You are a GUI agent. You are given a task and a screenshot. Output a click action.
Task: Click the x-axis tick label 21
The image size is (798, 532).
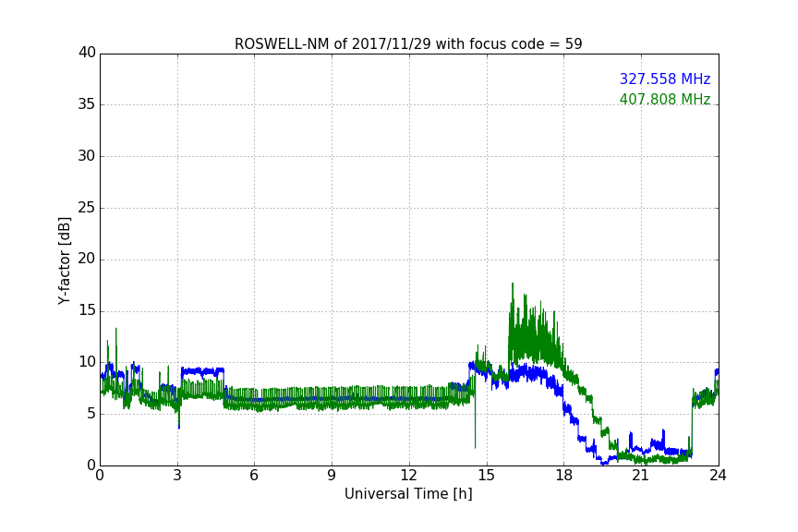click(641, 476)
